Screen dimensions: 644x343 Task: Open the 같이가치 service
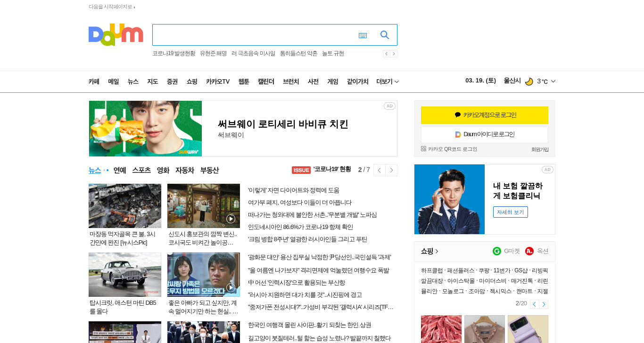pyautogui.click(x=358, y=82)
